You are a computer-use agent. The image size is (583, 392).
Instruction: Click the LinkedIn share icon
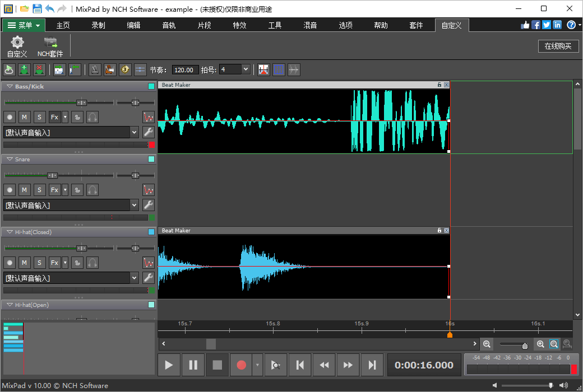click(557, 25)
